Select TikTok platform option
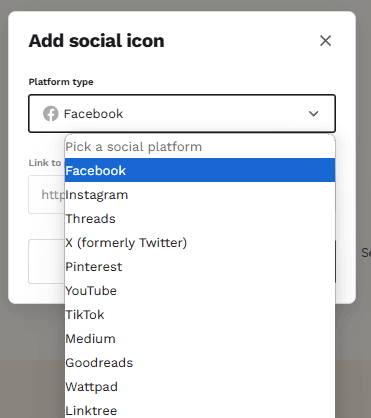The image size is (371, 418). click(200, 315)
